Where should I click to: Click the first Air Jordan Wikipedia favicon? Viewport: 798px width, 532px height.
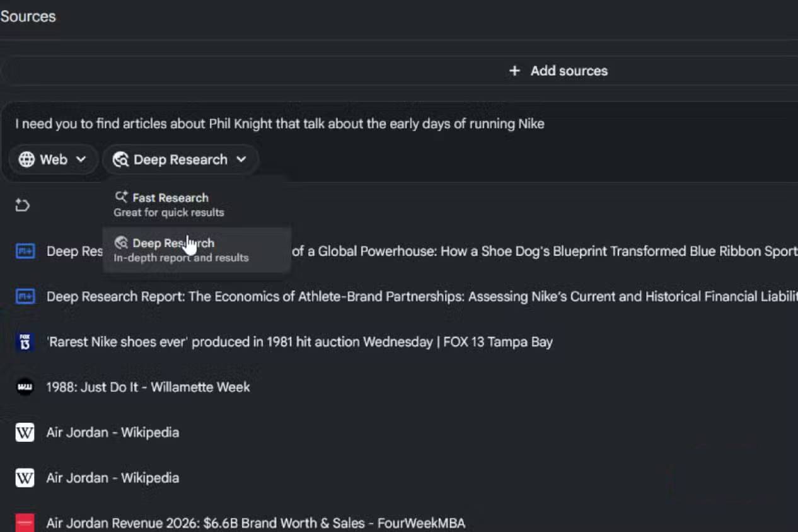(x=25, y=432)
